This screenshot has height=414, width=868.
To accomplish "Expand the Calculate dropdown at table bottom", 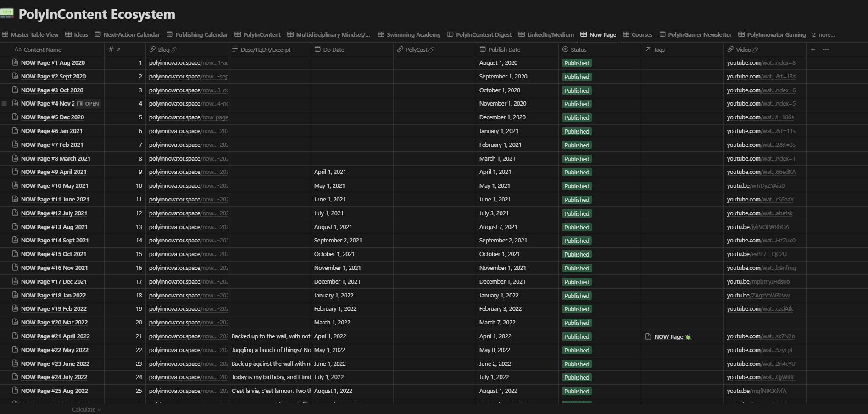I will coord(86,409).
